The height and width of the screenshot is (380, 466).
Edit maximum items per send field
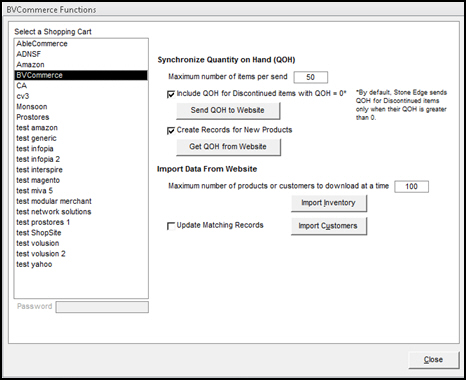click(x=311, y=77)
